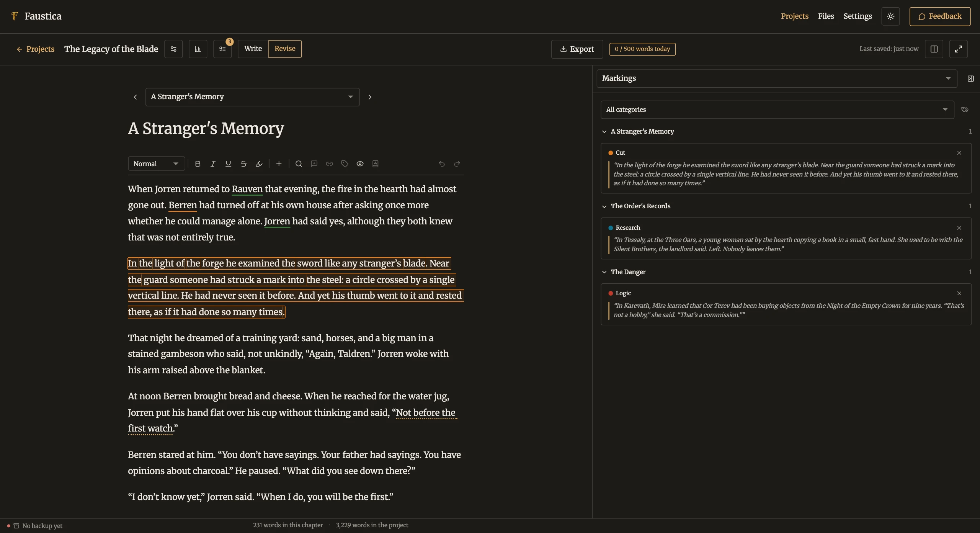Click the orange Cut marking dot
The width and height of the screenshot is (980, 533).
click(611, 153)
